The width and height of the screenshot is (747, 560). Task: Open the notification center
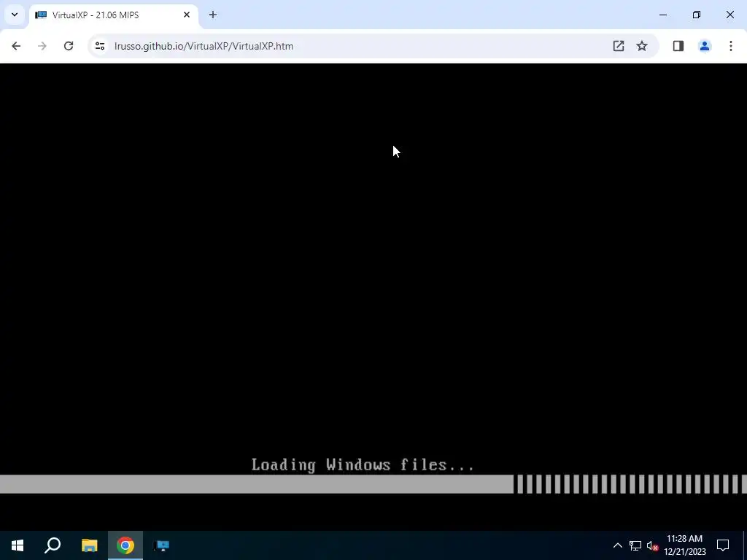pyautogui.click(x=723, y=545)
